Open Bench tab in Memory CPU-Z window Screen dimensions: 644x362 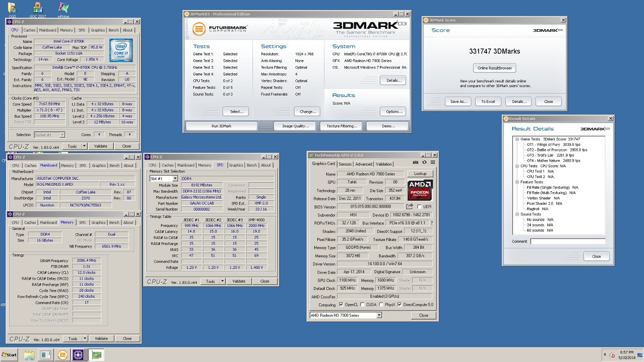(114, 223)
